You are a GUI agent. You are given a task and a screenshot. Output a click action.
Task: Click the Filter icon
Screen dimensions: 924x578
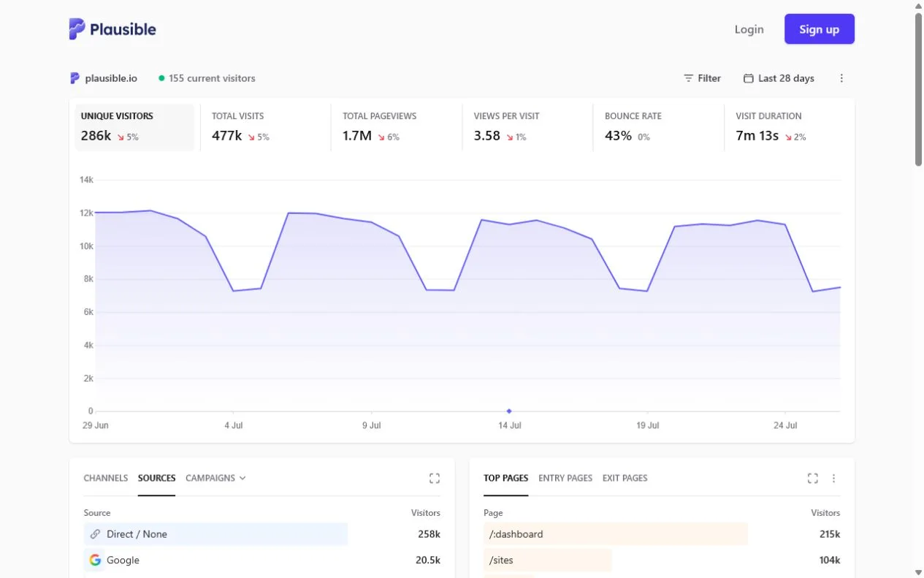(x=688, y=78)
